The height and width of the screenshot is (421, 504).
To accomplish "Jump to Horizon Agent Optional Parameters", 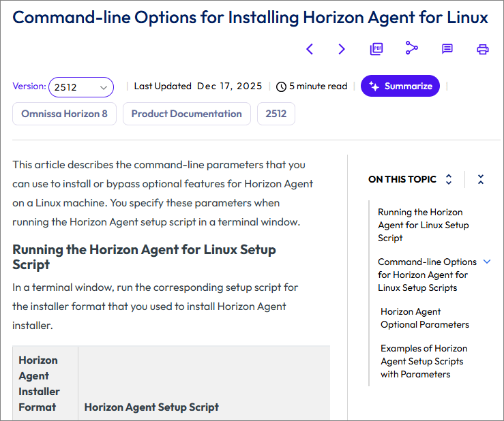I will pyautogui.click(x=424, y=317).
